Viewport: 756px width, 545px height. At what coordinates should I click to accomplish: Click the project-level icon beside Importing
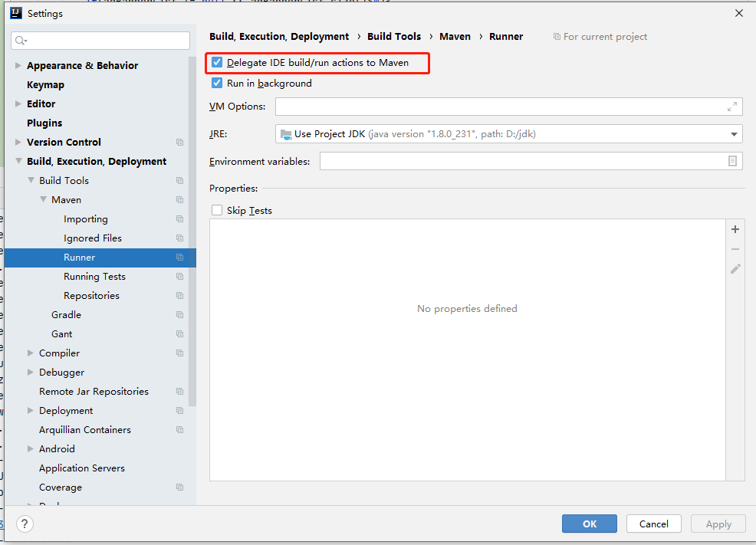pyautogui.click(x=180, y=219)
